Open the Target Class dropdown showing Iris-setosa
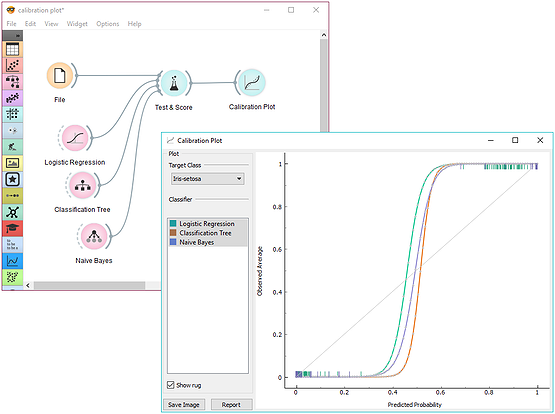This screenshot has height=414, width=555. pos(207,179)
